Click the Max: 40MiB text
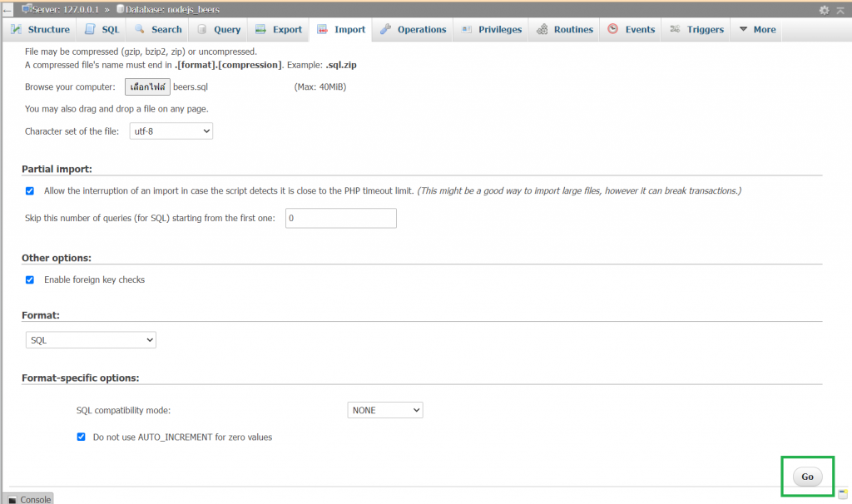This screenshot has width=852, height=504. [x=320, y=86]
